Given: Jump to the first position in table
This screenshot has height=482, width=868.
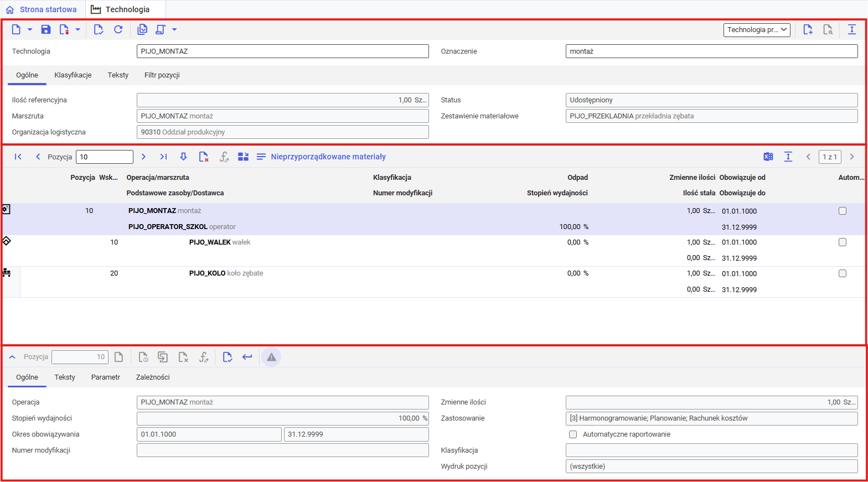Looking at the screenshot, I should pyautogui.click(x=18, y=157).
